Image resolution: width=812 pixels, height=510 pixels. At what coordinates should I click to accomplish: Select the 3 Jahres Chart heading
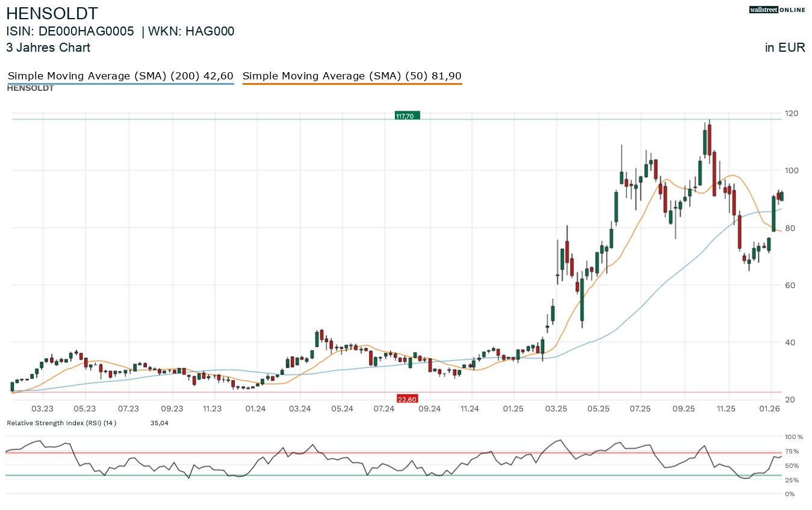48,48
